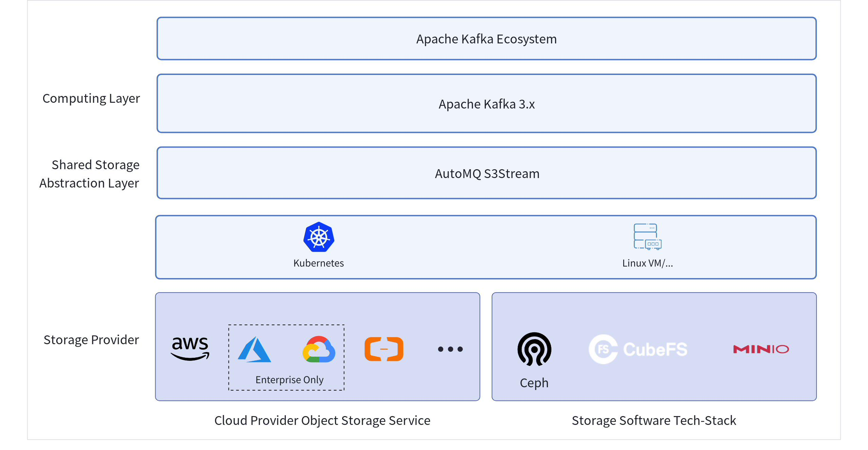This screenshot has height=450, width=868.
Task: Click the Google Cloud logo
Action: [x=319, y=349]
